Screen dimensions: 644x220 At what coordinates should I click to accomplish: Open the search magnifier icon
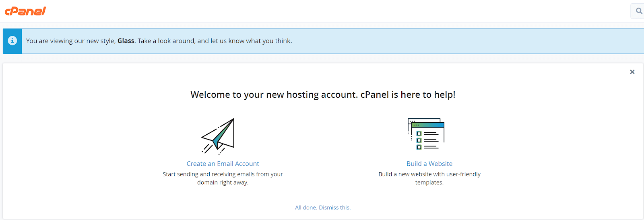[x=639, y=11]
